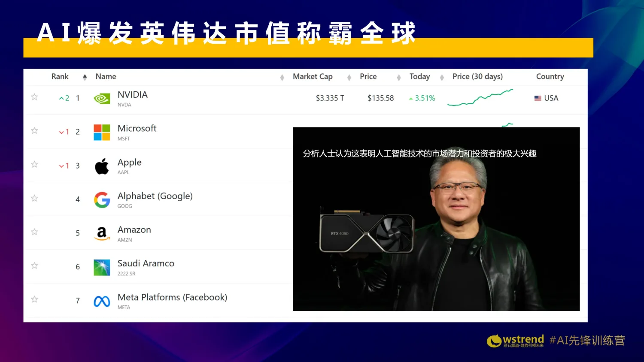Click the Google logo icon
The height and width of the screenshot is (362, 644).
point(102,200)
